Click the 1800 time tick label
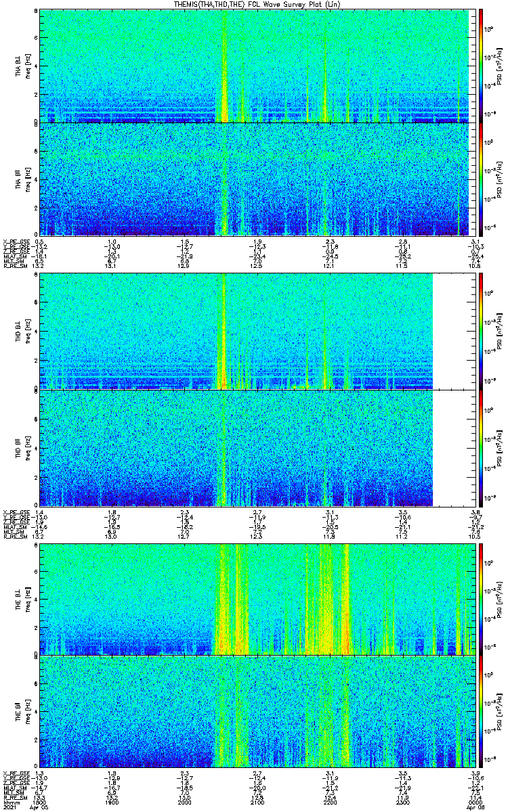The height and width of the screenshot is (812, 508). [39, 803]
